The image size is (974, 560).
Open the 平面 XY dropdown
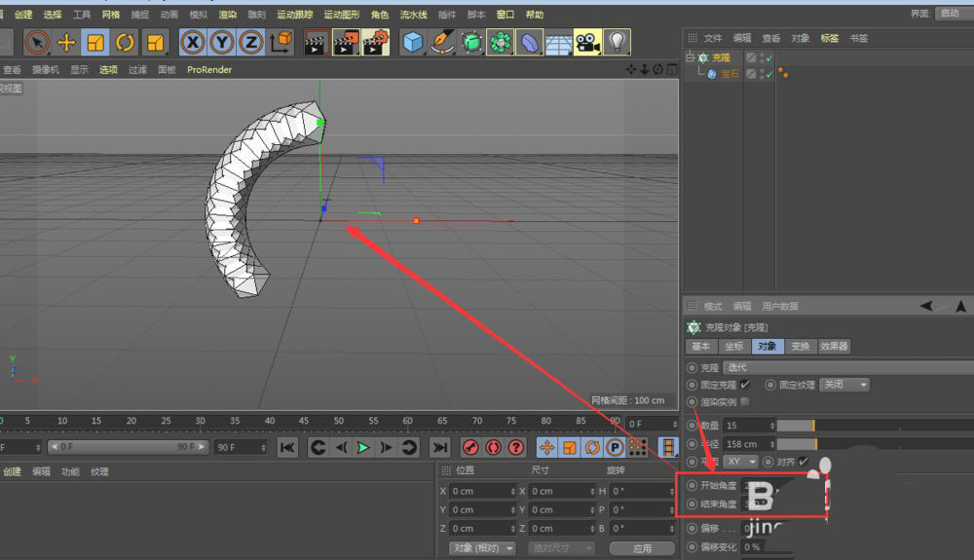[741, 461]
